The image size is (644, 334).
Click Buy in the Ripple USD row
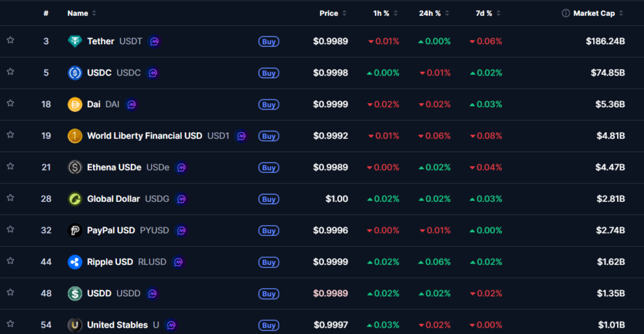[269, 262]
